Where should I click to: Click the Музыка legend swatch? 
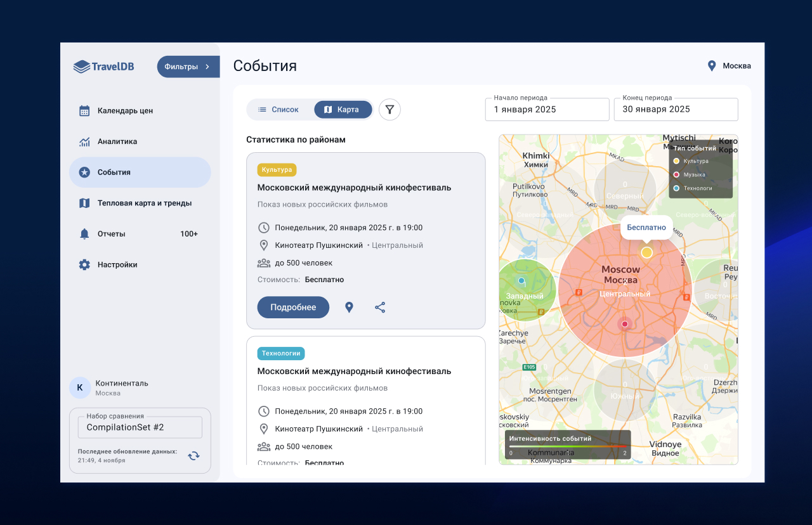click(x=676, y=174)
